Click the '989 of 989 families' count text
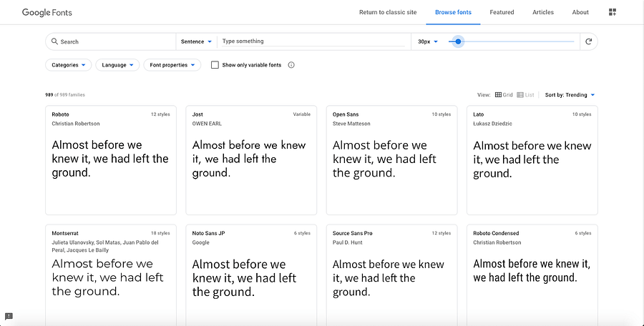644x326 pixels. click(65, 95)
